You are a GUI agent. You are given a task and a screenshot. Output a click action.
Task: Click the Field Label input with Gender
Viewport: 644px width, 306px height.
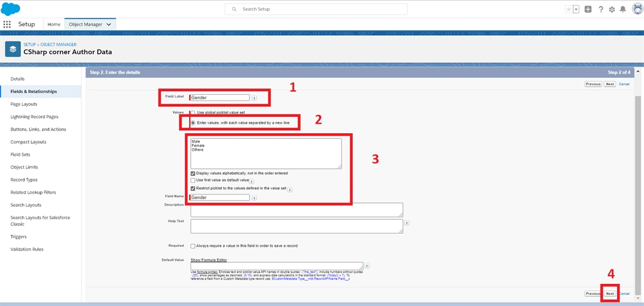[219, 97]
